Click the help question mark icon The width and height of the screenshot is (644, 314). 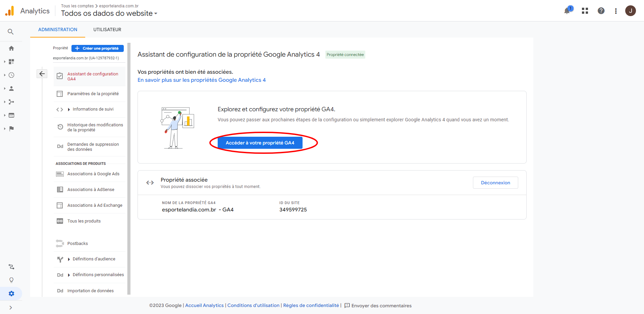601,11
